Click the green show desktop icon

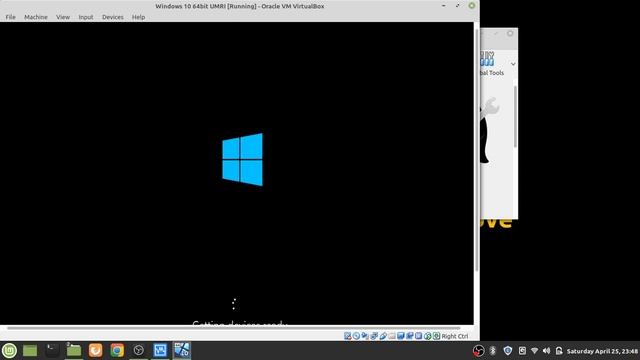click(x=30, y=351)
